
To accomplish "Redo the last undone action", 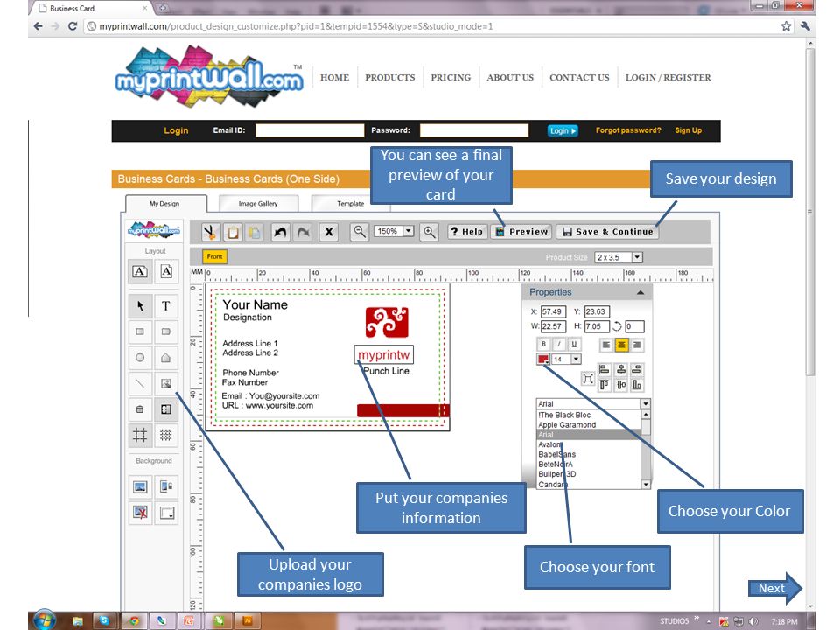I will pos(304,232).
